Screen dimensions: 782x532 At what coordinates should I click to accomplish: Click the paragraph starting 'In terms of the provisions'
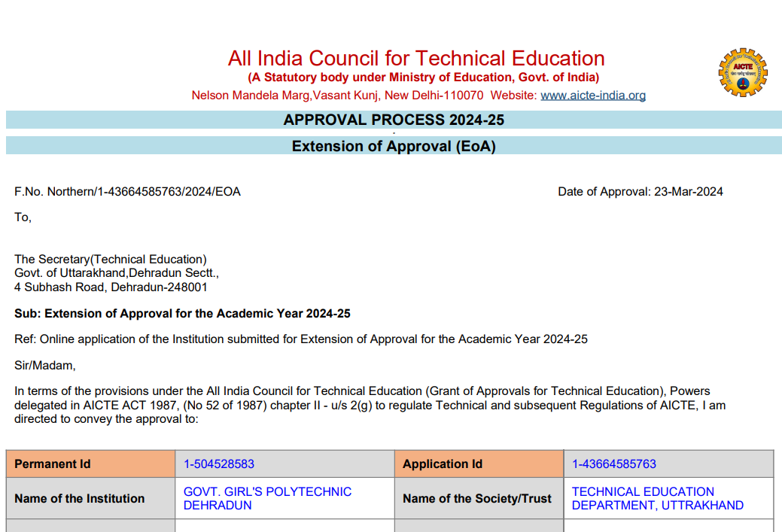point(370,406)
